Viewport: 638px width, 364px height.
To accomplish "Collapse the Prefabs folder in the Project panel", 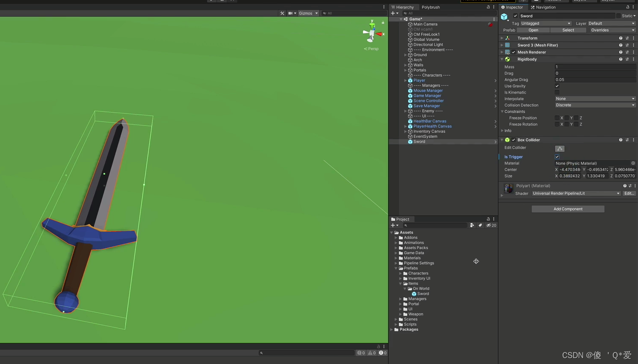I will coord(396,268).
